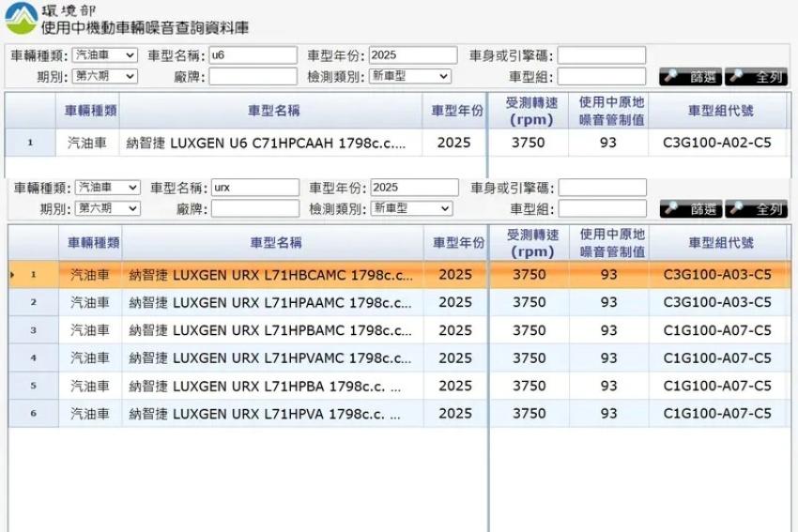Click year 2025 in the L71HPVAMC row

[x=455, y=357]
